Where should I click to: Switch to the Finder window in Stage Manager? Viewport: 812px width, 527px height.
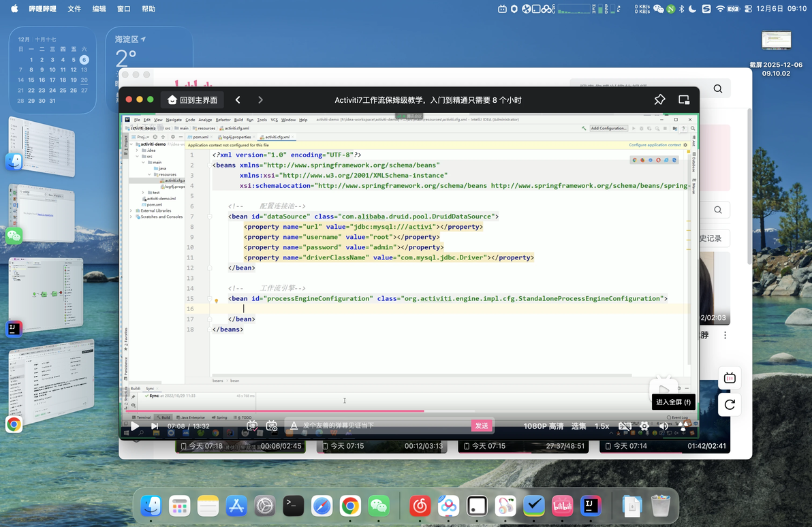tap(42, 147)
